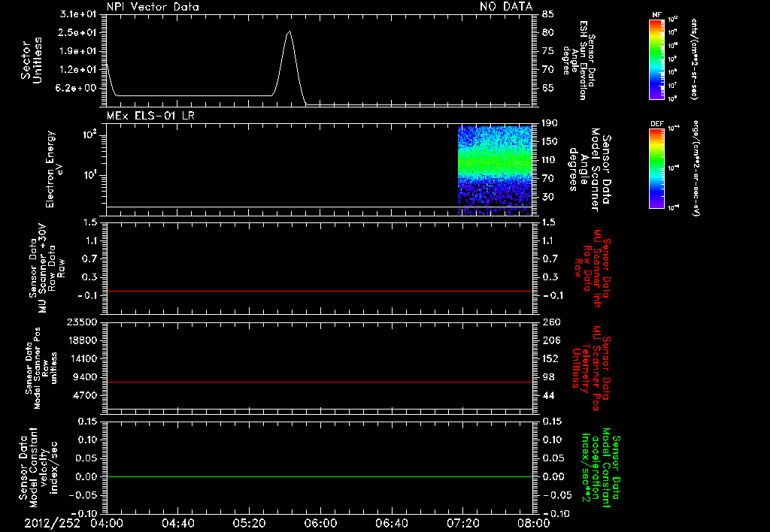Click the peak of the sector line curve
770x532 pixels.
tap(290, 32)
